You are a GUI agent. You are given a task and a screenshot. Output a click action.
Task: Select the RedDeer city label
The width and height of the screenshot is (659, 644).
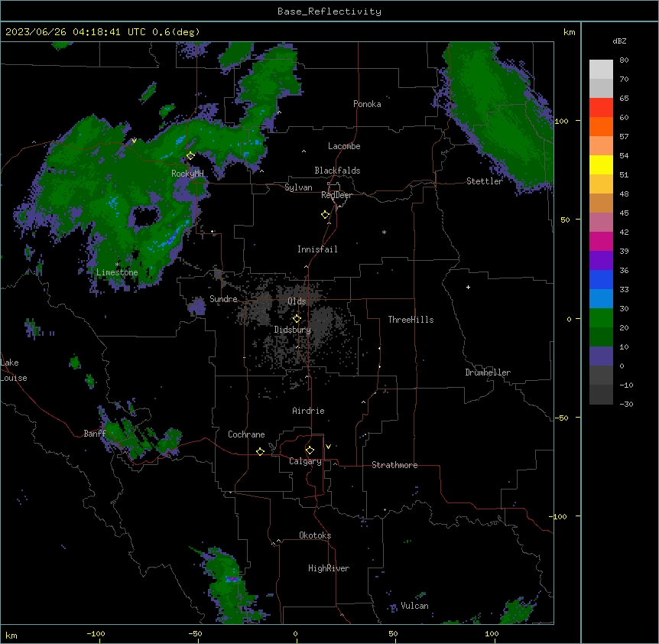click(x=336, y=195)
